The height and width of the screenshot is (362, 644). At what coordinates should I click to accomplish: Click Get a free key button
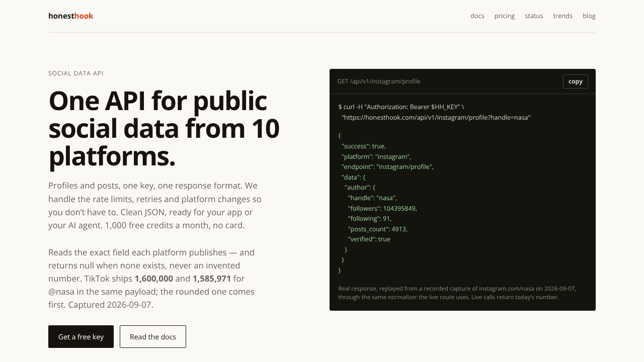(81, 337)
